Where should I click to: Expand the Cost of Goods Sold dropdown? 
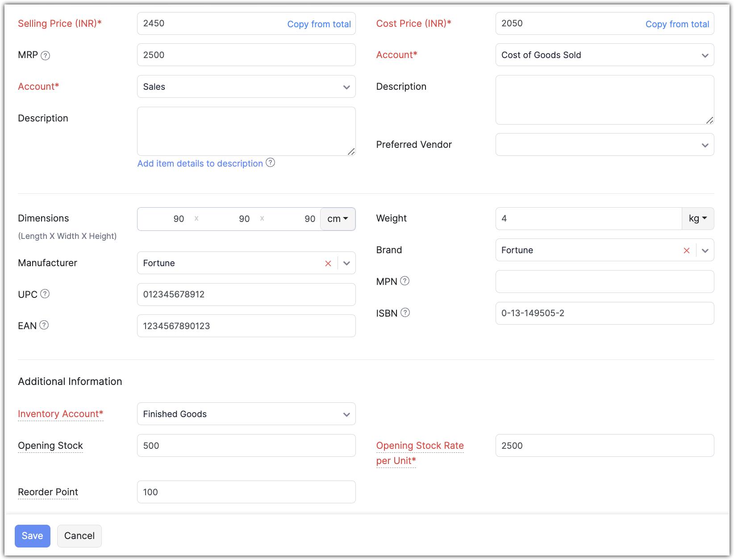click(x=705, y=55)
